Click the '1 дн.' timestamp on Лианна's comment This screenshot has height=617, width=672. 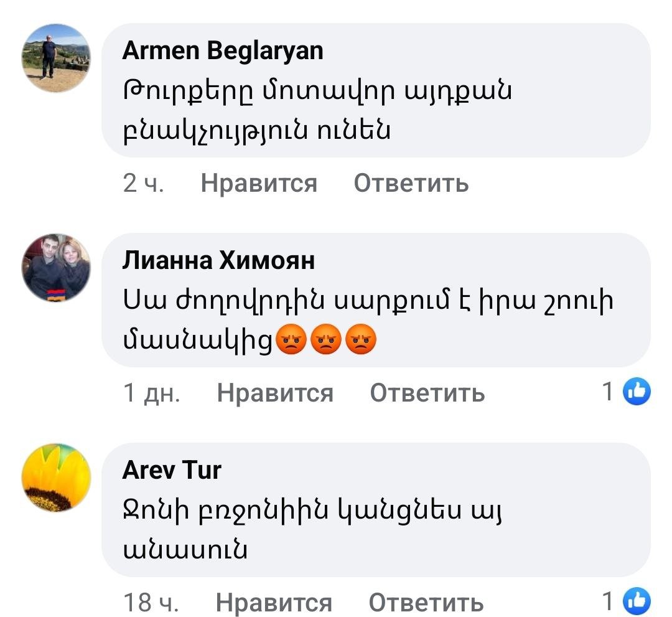152,393
